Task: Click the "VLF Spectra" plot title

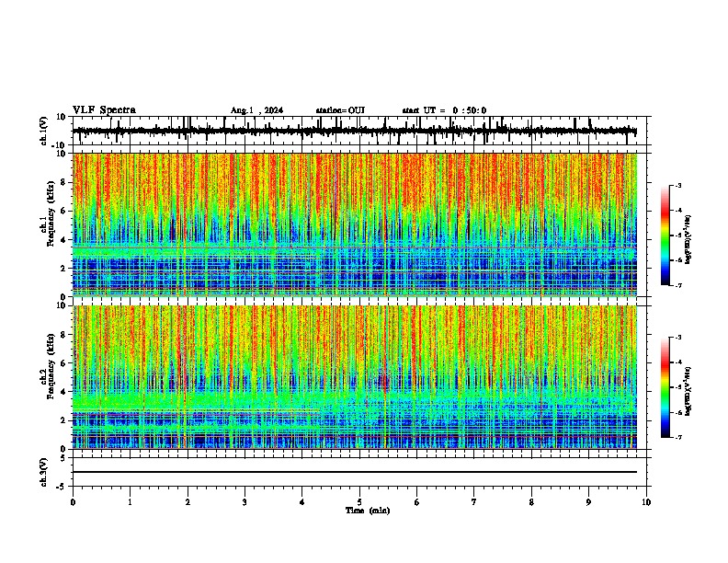Action: [104, 110]
